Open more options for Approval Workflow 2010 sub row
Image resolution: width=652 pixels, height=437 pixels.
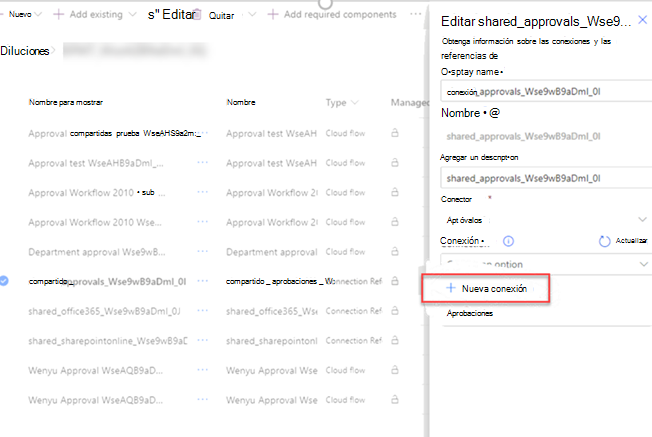tap(203, 192)
